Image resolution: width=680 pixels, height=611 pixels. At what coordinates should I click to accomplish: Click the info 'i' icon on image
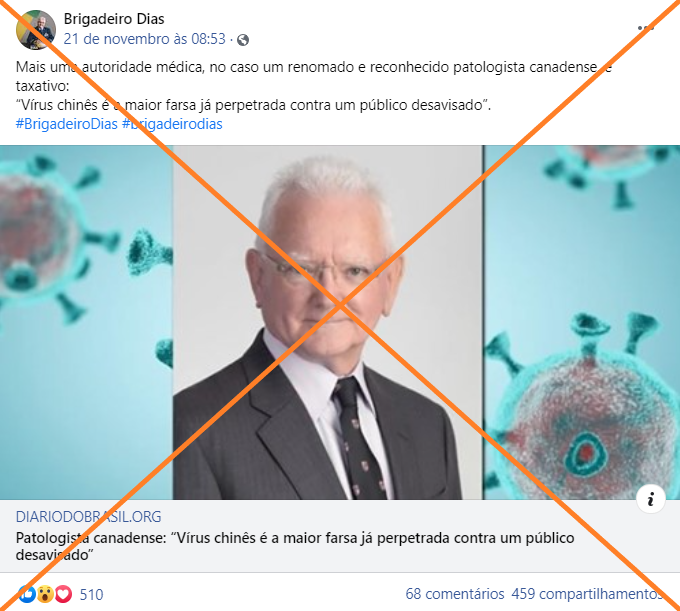[651, 499]
